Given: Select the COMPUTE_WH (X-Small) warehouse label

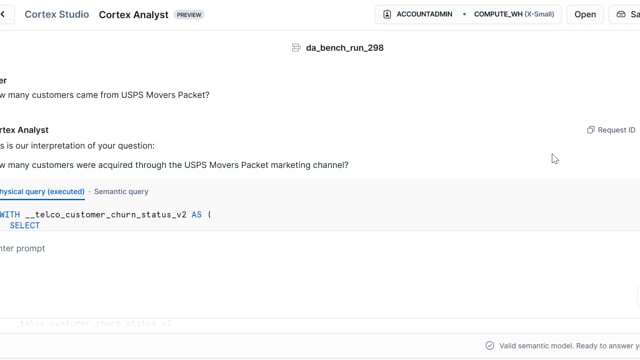Looking at the screenshot, I should coord(514,14).
